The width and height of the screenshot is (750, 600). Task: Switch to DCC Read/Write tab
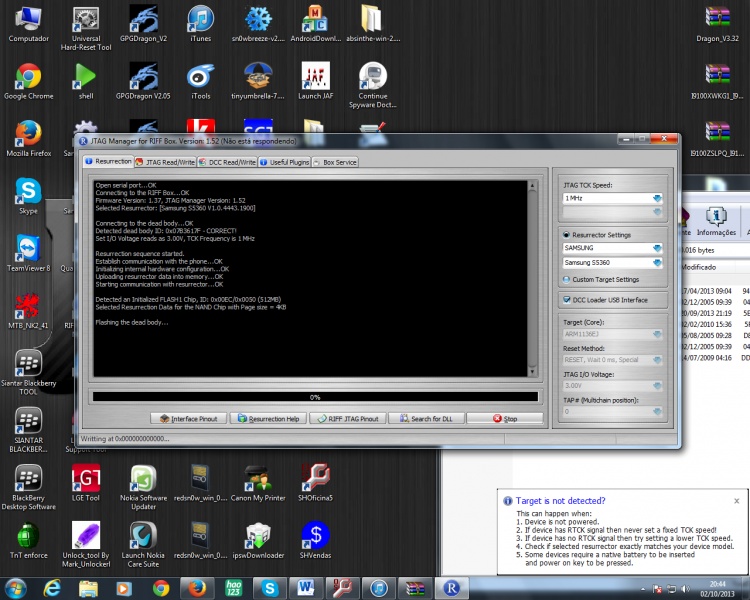pos(227,162)
